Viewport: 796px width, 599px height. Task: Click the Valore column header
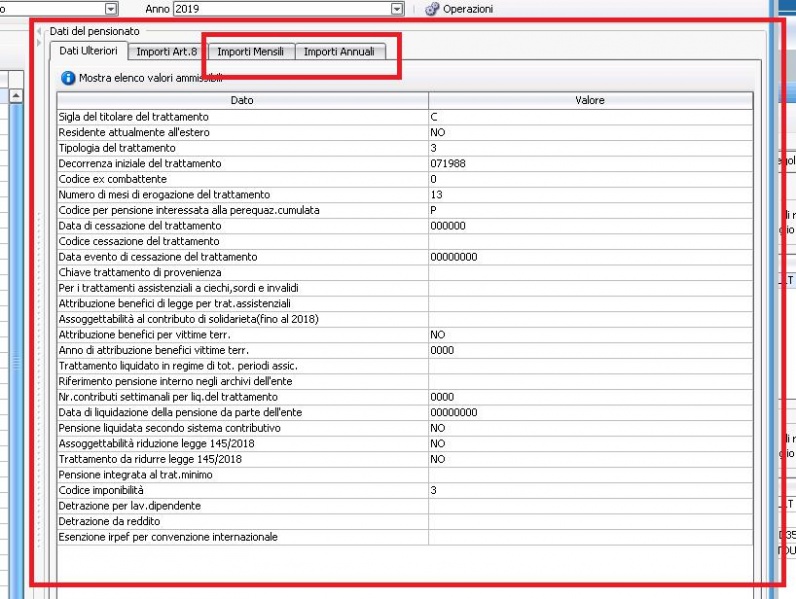pos(590,100)
